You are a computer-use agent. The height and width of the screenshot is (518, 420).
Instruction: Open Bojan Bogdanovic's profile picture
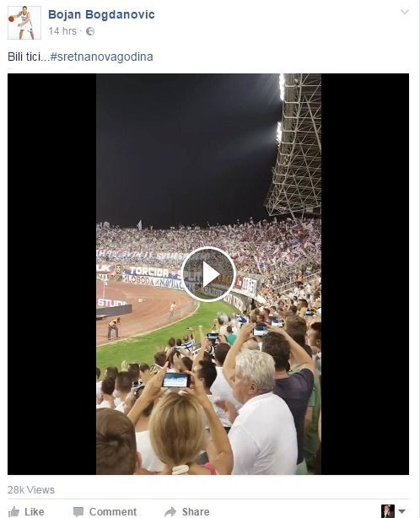(x=24, y=23)
